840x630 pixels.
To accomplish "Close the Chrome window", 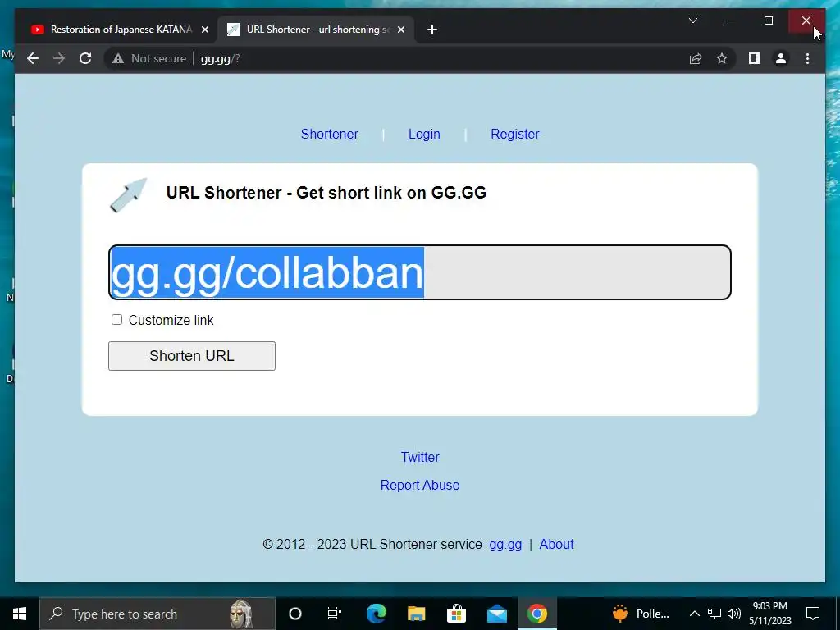I will [806, 21].
